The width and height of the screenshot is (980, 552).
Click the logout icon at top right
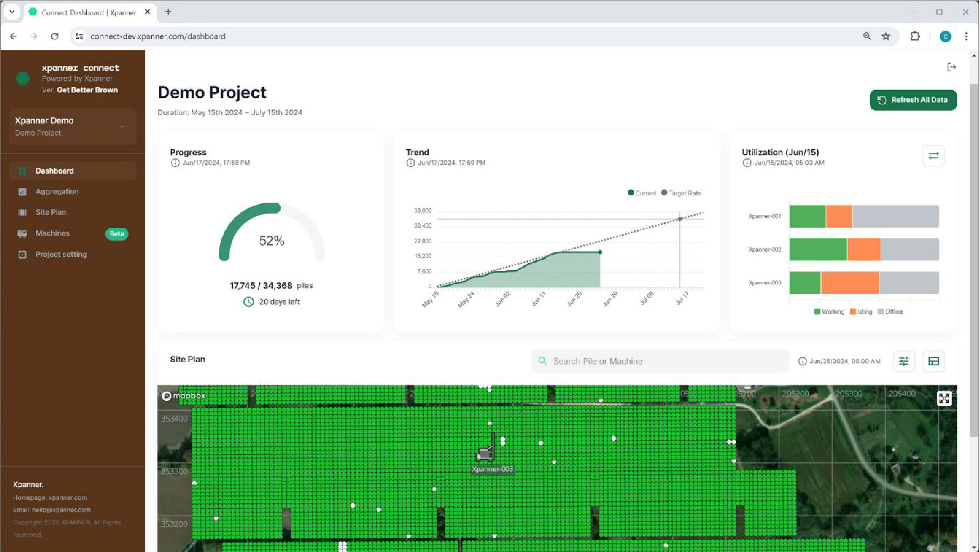[951, 67]
